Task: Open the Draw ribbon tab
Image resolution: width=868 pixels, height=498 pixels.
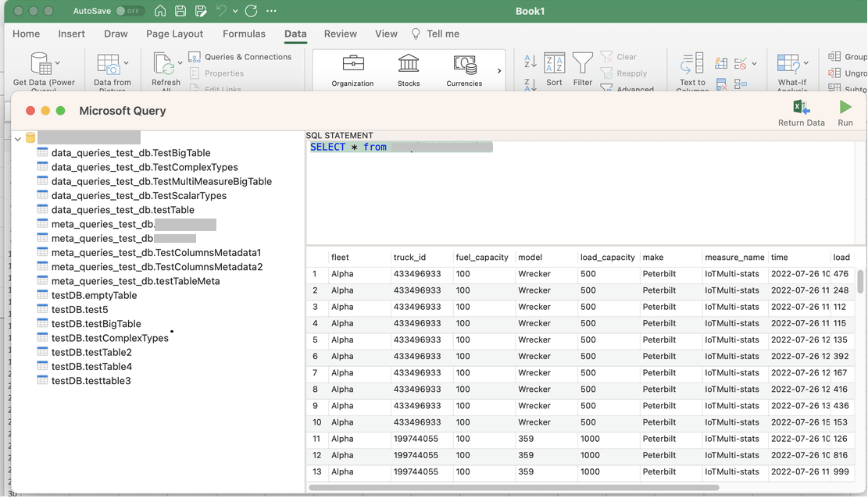Action: pos(116,34)
